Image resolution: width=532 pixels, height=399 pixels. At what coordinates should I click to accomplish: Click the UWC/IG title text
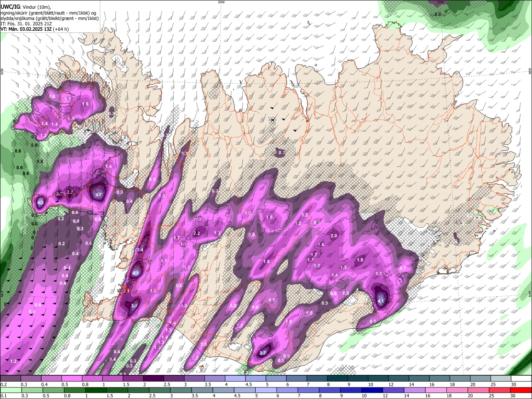tap(10, 7)
